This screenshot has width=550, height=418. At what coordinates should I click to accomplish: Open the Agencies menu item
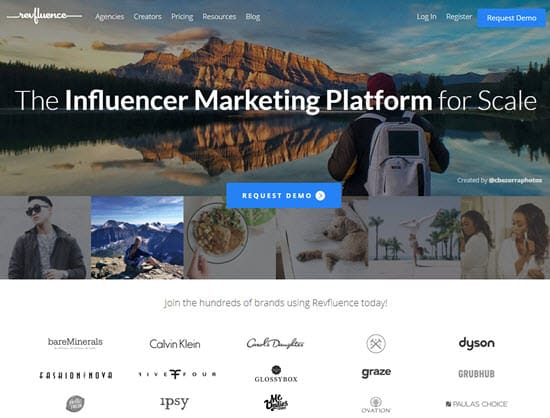(110, 16)
